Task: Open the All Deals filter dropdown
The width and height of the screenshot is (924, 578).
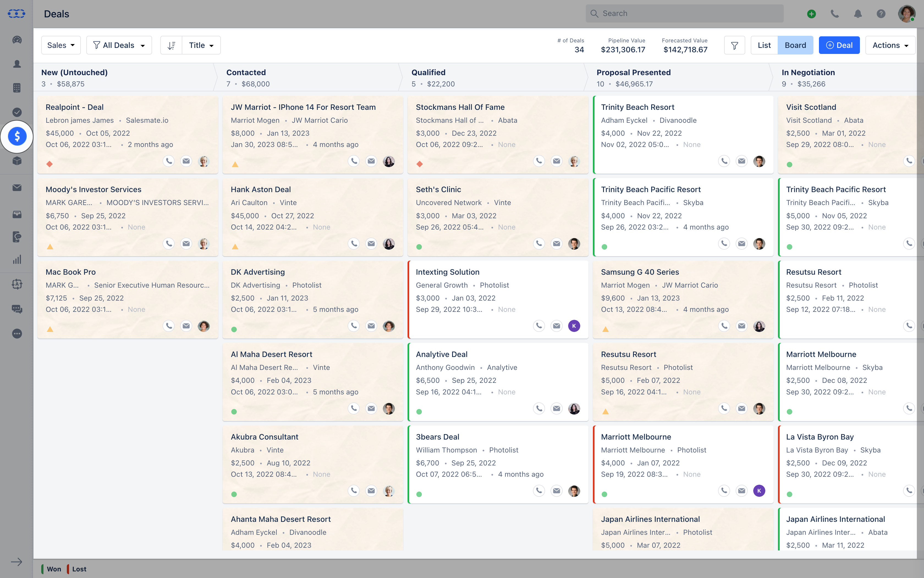Action: pyautogui.click(x=119, y=45)
